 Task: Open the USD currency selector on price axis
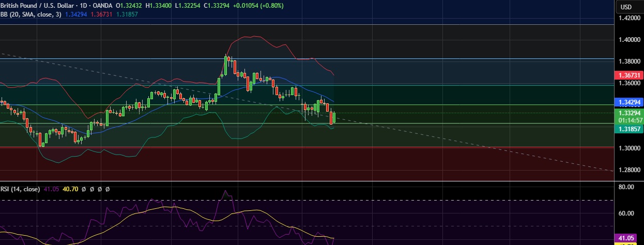[x=626, y=7]
